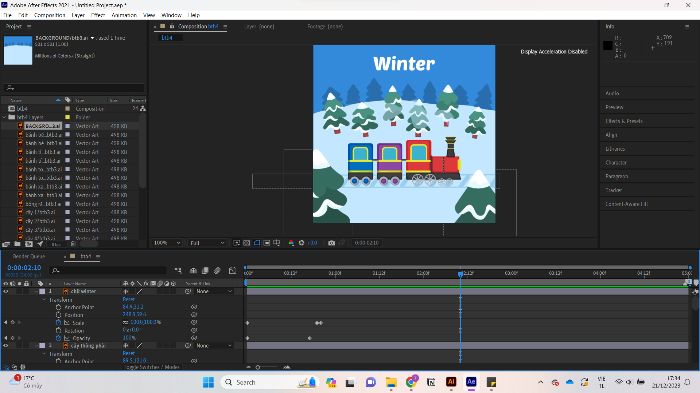
Task: Switch to the Render Queue tab
Action: (x=29, y=256)
